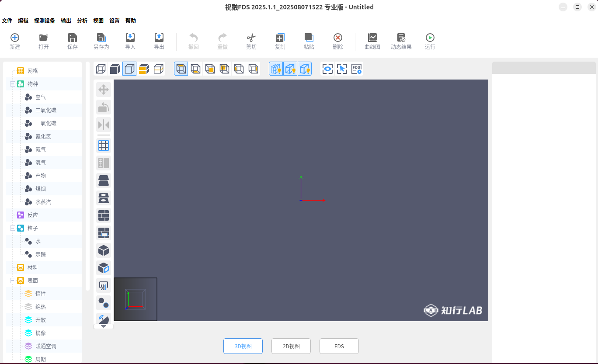The width and height of the screenshot is (598, 364).
Task: Open the 帮助 menu
Action: coord(131,21)
